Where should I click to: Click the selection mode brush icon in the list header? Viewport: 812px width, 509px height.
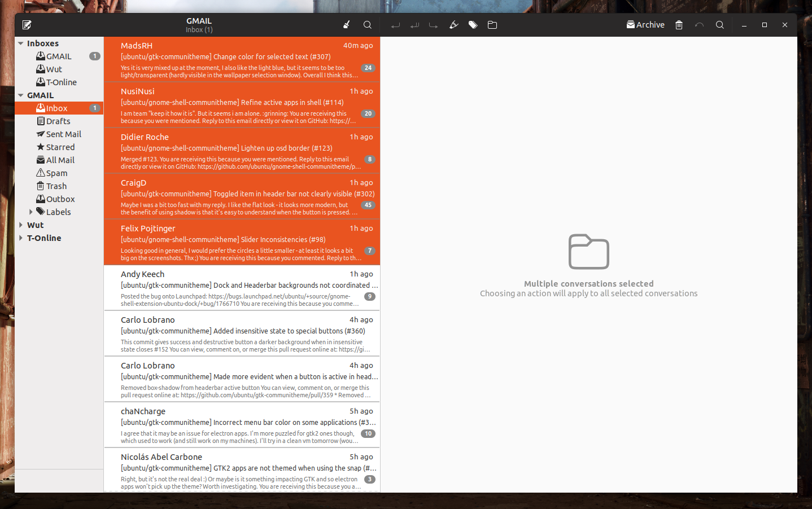(x=347, y=25)
